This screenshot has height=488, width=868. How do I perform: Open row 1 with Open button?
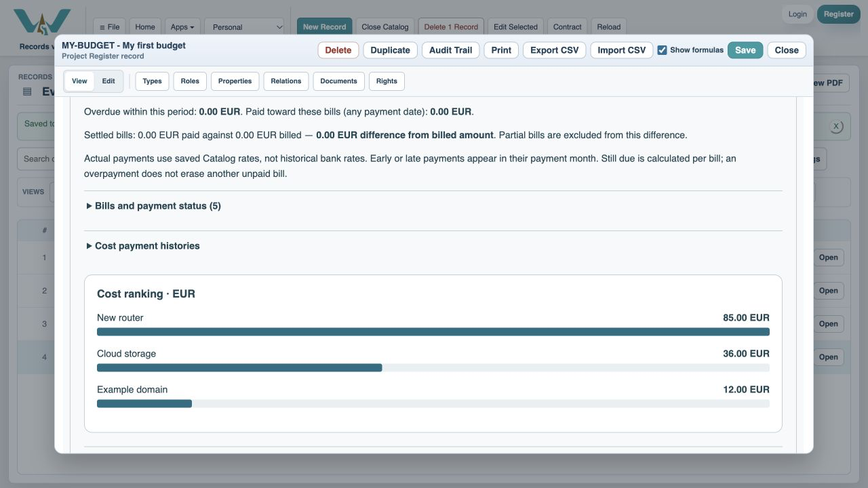tap(828, 258)
